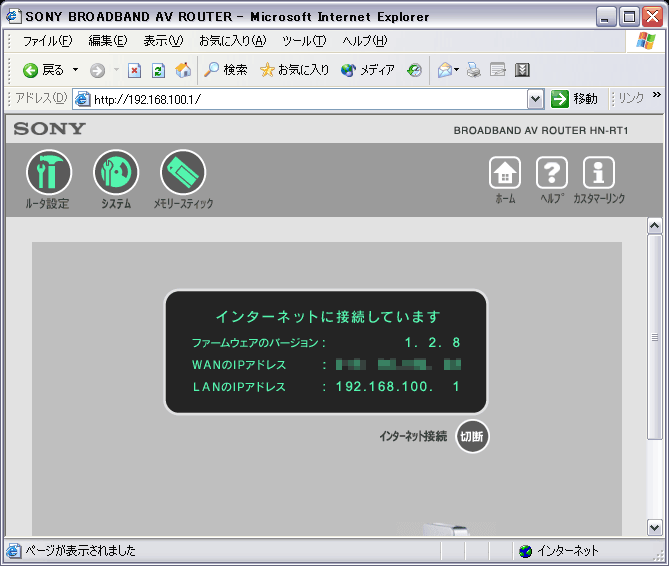
Task: Click the アドレス(D) address bar label
Action: pyautogui.click(x=41, y=99)
